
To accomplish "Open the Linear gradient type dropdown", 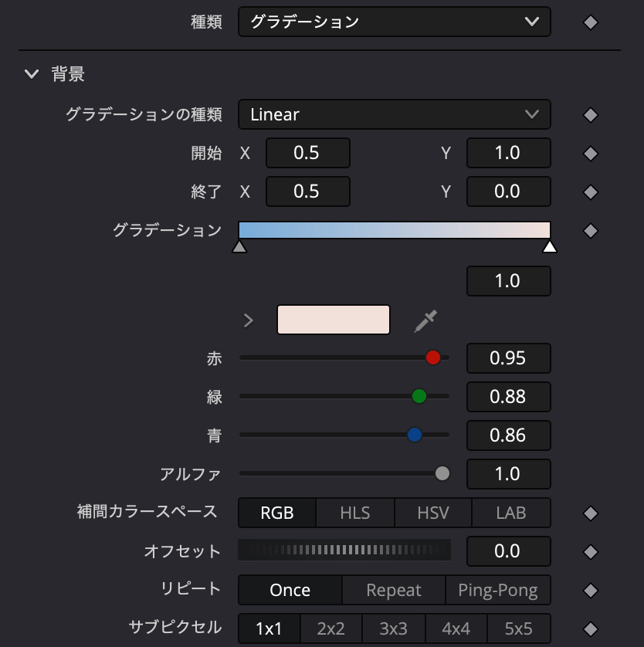I will (394, 114).
